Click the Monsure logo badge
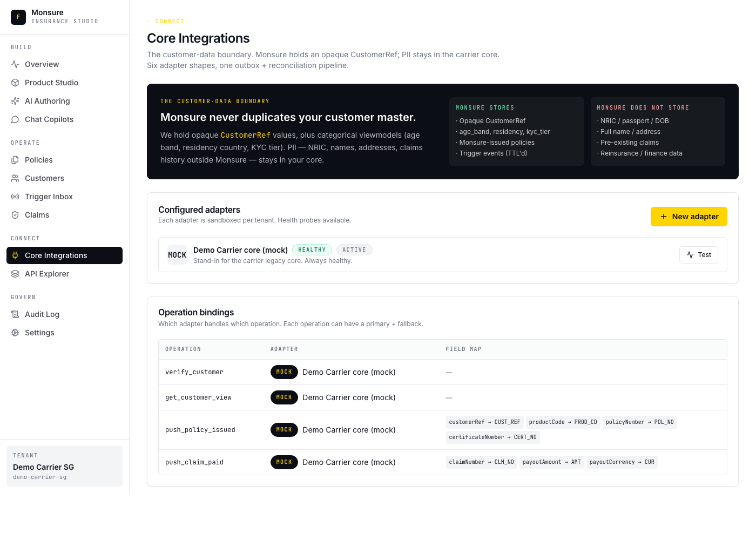The image size is (756, 540). coord(18,17)
